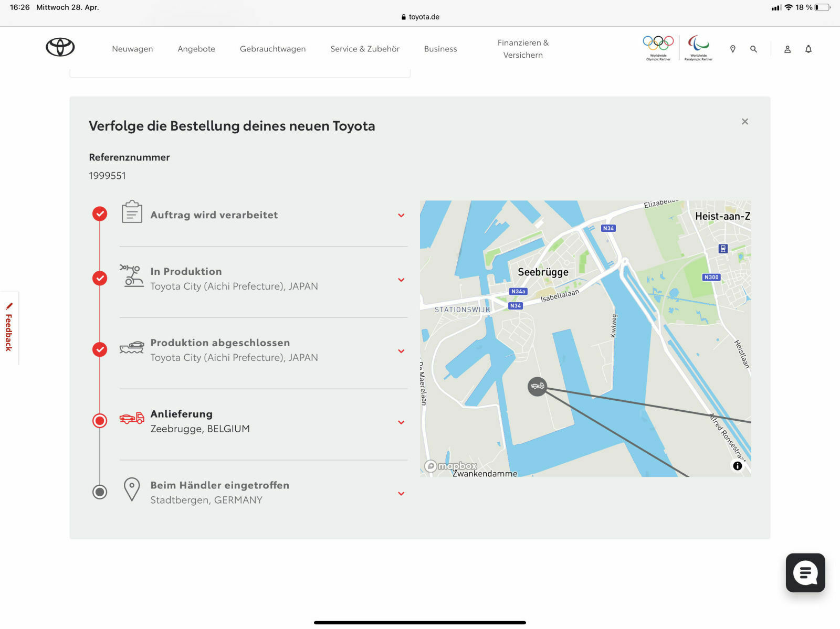Open the Gebrauchtwagen menu
This screenshot has height=629, width=840.
[272, 49]
